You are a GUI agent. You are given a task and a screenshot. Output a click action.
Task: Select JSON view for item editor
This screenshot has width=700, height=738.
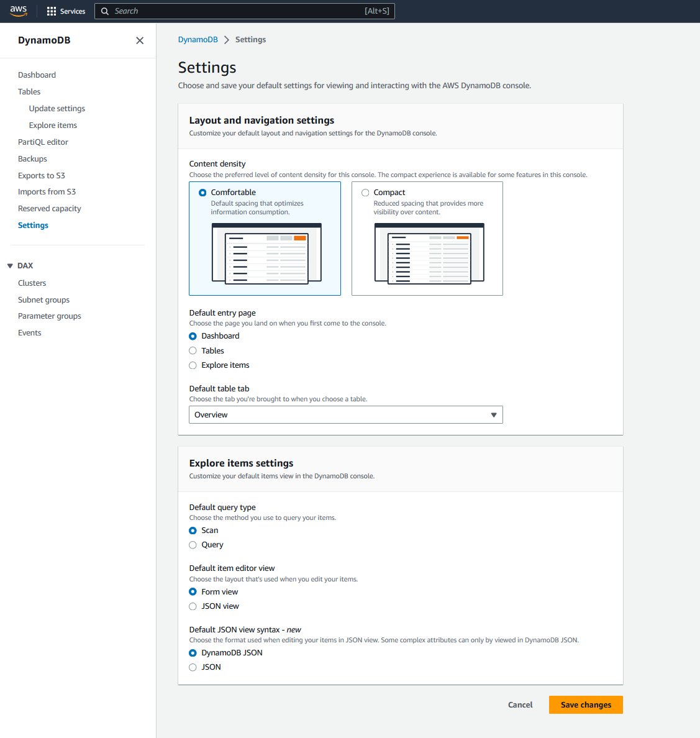193,606
